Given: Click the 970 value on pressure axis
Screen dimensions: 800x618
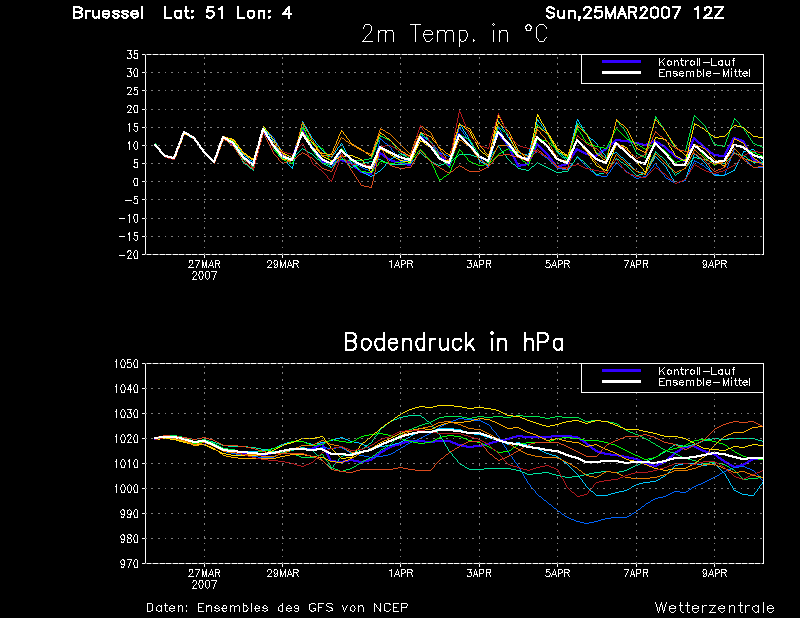Looking at the screenshot, I should pyautogui.click(x=129, y=563).
